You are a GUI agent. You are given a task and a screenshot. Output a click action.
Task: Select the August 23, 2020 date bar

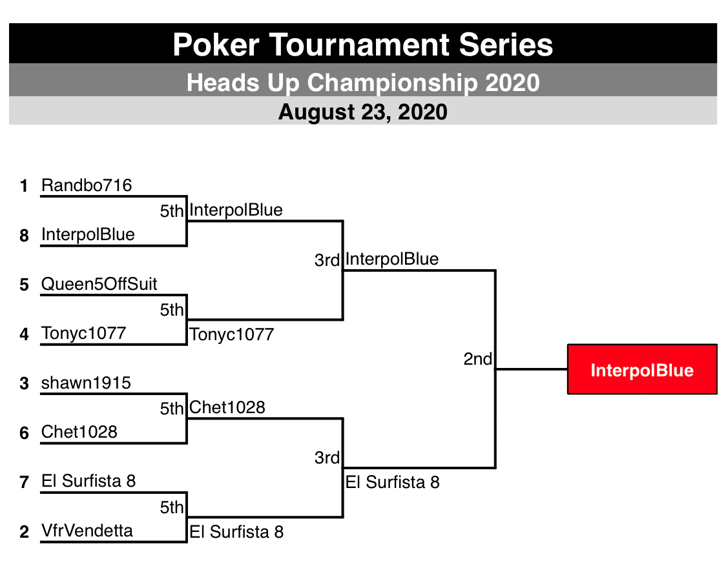click(x=363, y=111)
